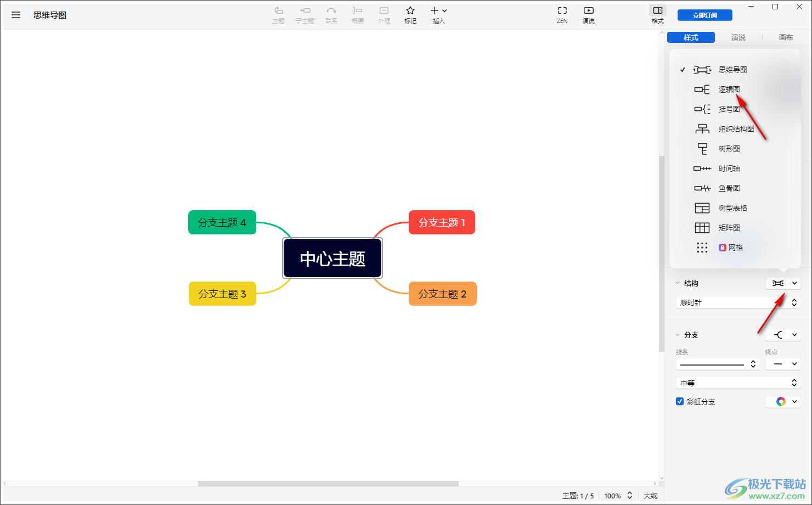
Task: Click the matrix structure icon
Action: 702,228
